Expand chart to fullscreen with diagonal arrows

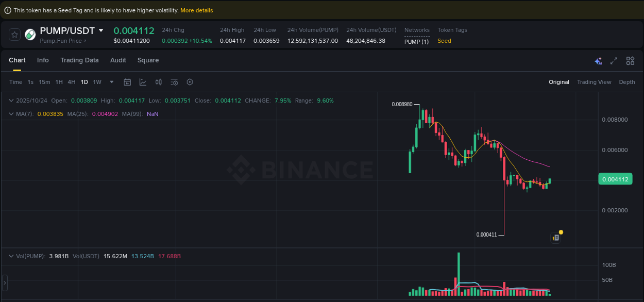(614, 61)
